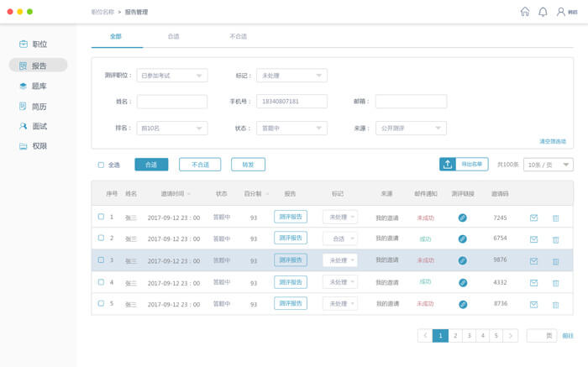Open the 面试 section in the sidebar
Image resolution: width=588 pixels, height=367 pixels.
pyautogui.click(x=33, y=126)
